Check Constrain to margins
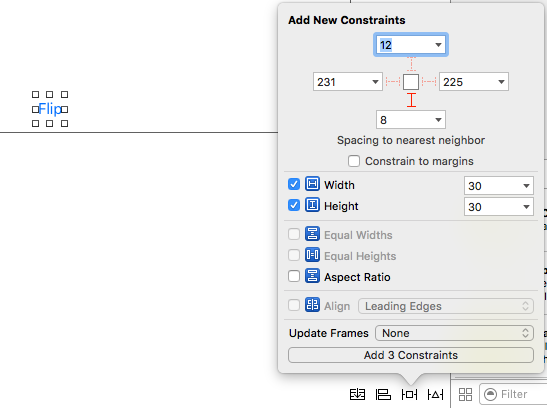This screenshot has height=408, width=547. click(x=354, y=161)
